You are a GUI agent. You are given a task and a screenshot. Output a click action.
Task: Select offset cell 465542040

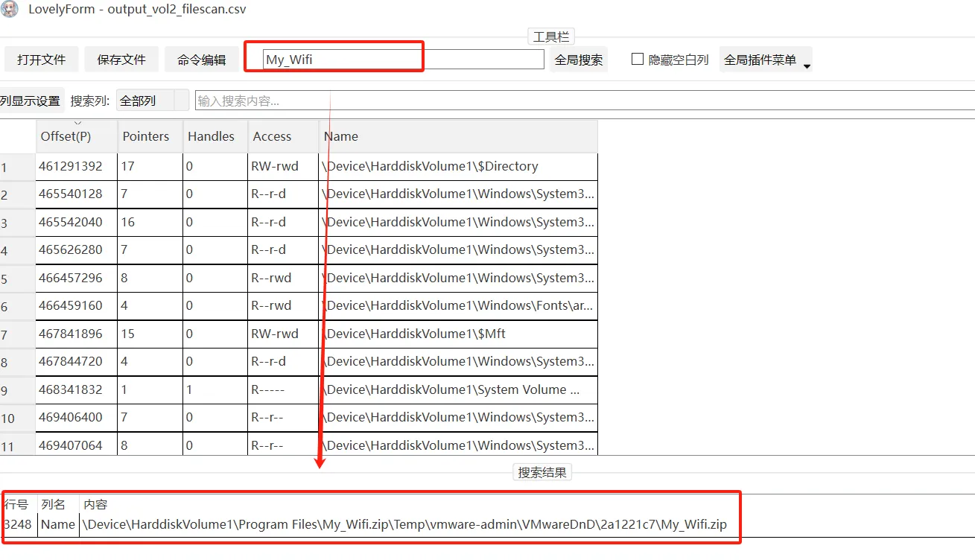point(77,222)
